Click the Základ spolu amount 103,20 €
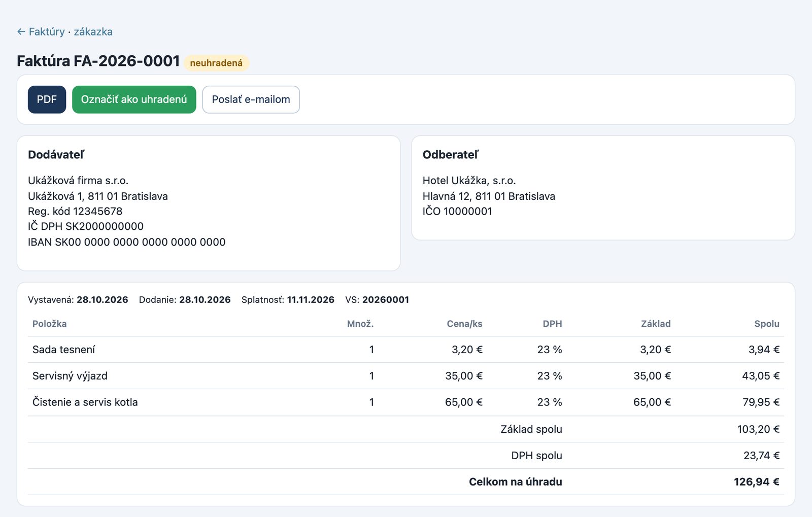The width and height of the screenshot is (812, 517). 758,429
